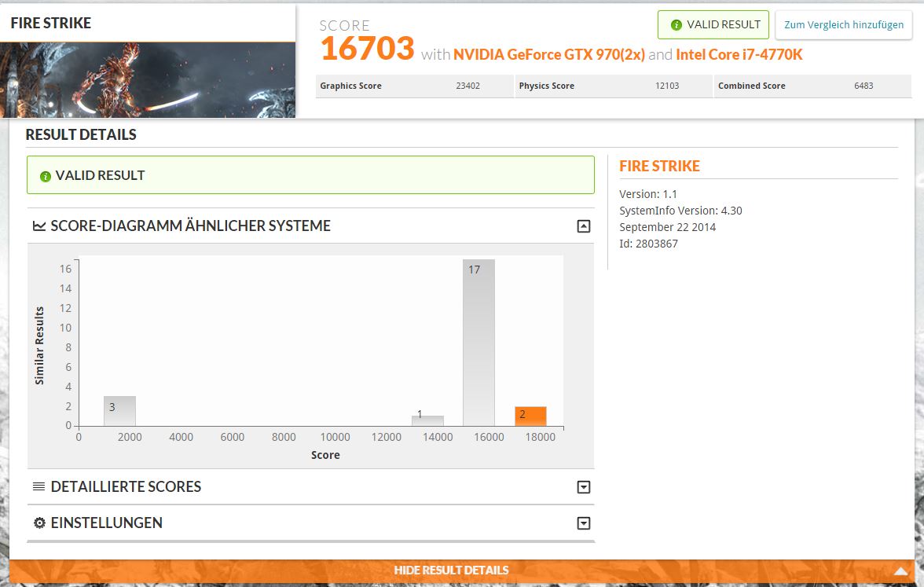This screenshot has height=587, width=924.
Task: Expand the EINSTELLUNGEN section arrow
Action: [x=583, y=523]
